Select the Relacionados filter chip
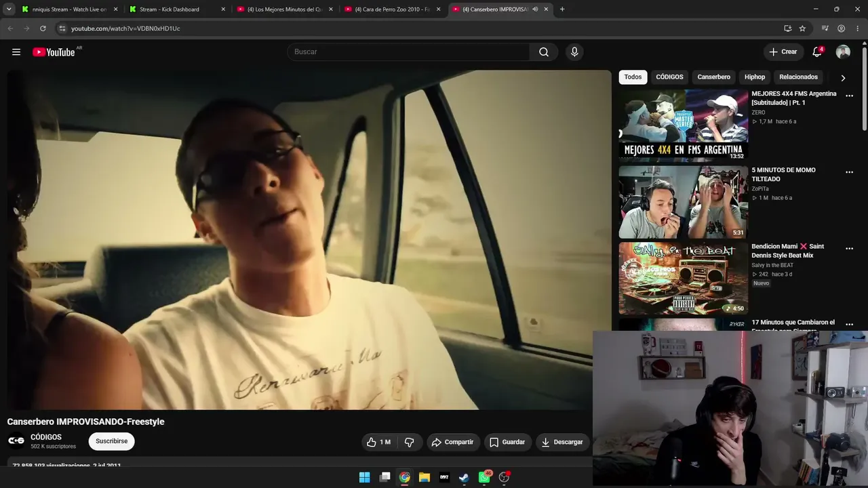868x488 pixels. click(798, 77)
